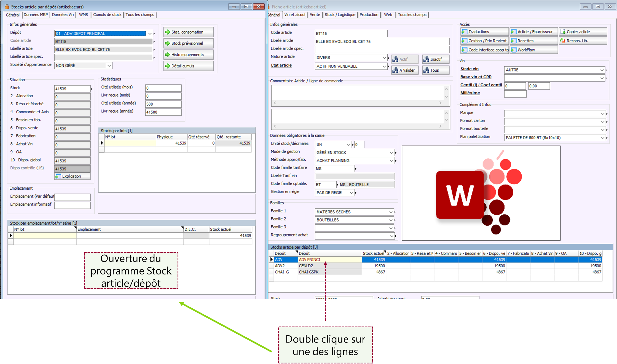Click the binoculars icon for Inactif

(426, 59)
